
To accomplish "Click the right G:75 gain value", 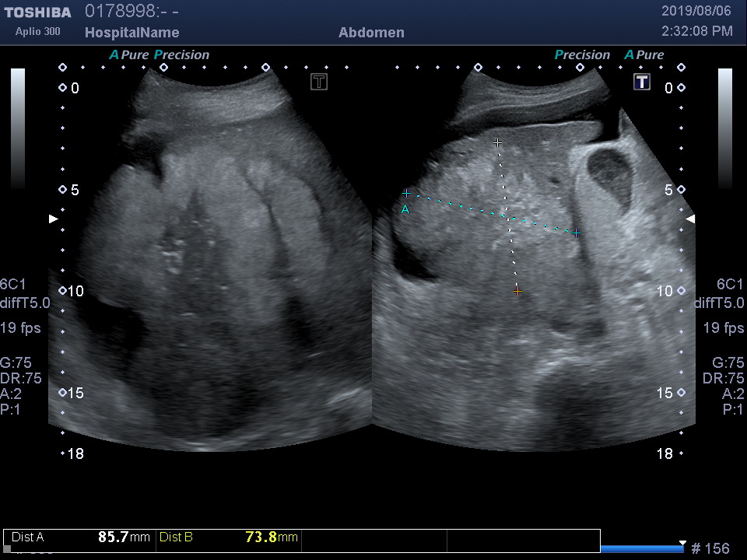I will 728,363.
